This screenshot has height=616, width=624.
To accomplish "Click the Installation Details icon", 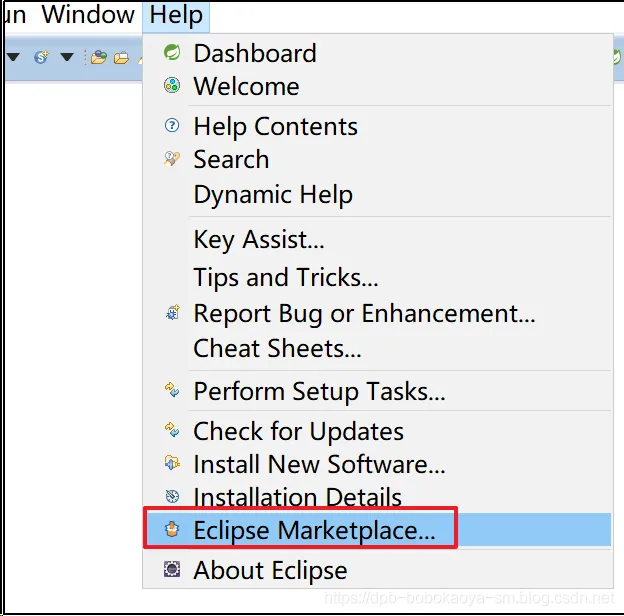I will (x=172, y=497).
